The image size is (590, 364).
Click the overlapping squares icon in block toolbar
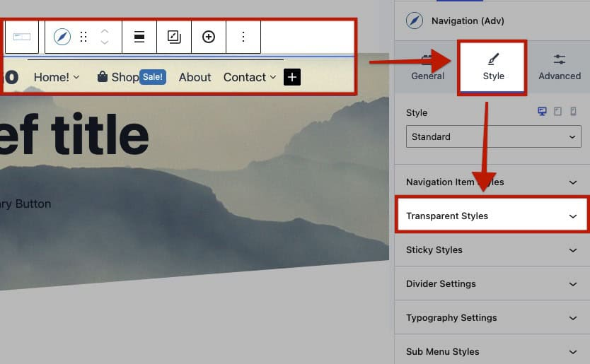(174, 37)
